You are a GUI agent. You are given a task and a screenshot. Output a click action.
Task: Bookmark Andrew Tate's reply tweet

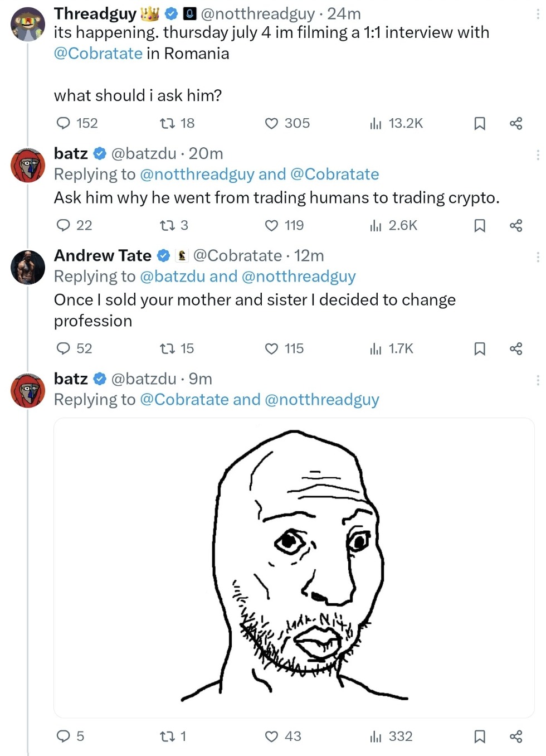[479, 348]
